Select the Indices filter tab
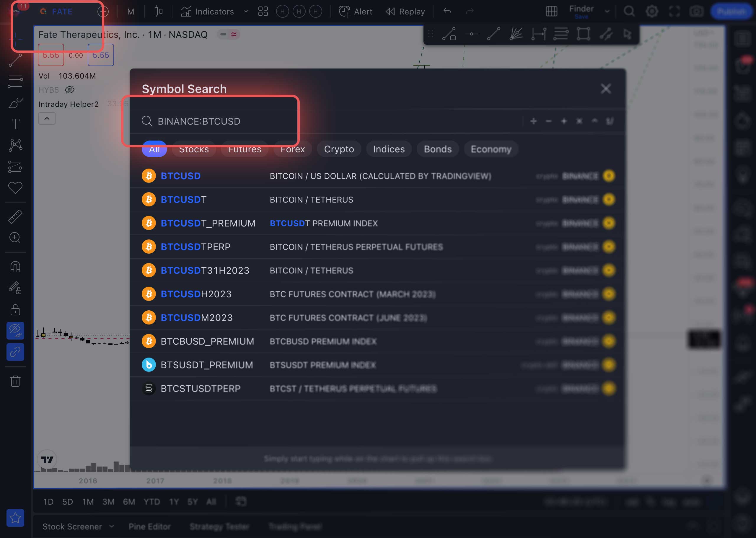The height and width of the screenshot is (538, 756). coord(389,149)
